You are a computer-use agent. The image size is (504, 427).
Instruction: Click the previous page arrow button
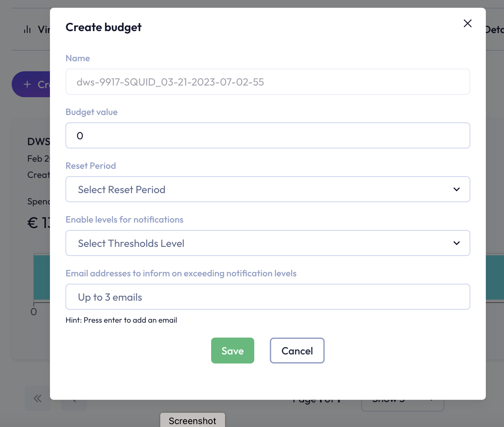(74, 402)
